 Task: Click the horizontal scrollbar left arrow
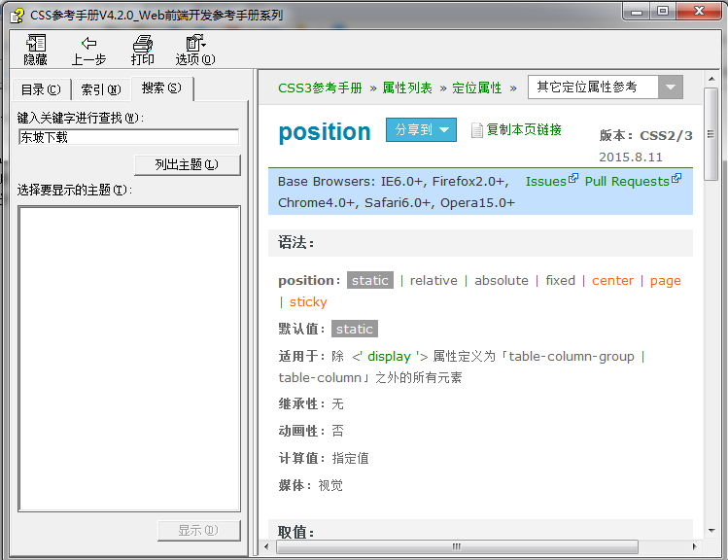pyautogui.click(x=266, y=546)
